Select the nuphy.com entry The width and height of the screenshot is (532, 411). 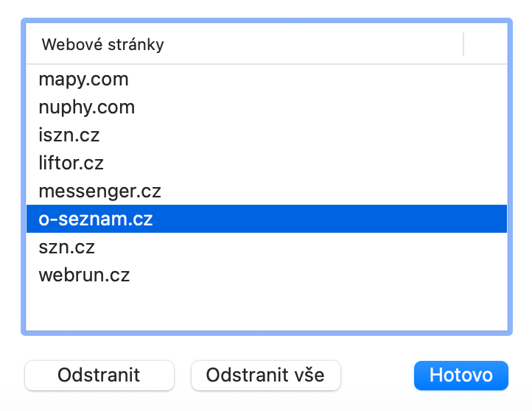(x=87, y=108)
